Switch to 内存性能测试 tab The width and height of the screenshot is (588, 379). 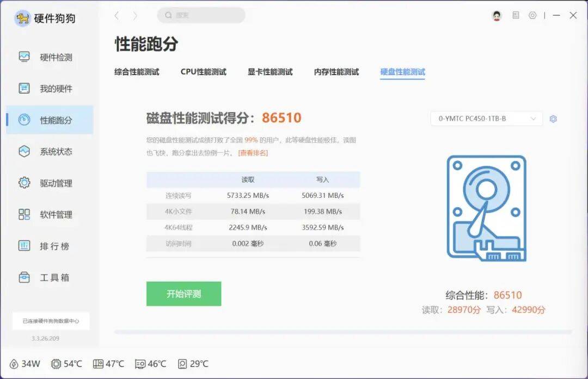pos(336,72)
